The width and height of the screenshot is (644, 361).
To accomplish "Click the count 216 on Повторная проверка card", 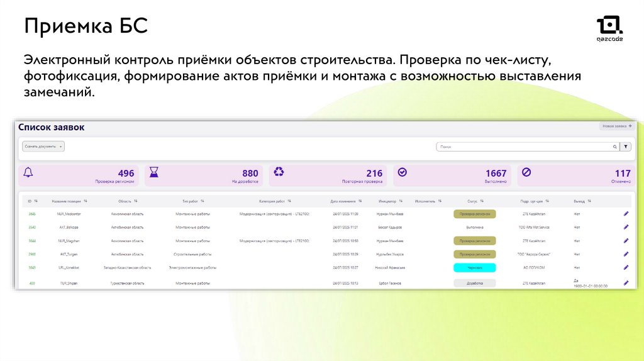I will (374, 174).
